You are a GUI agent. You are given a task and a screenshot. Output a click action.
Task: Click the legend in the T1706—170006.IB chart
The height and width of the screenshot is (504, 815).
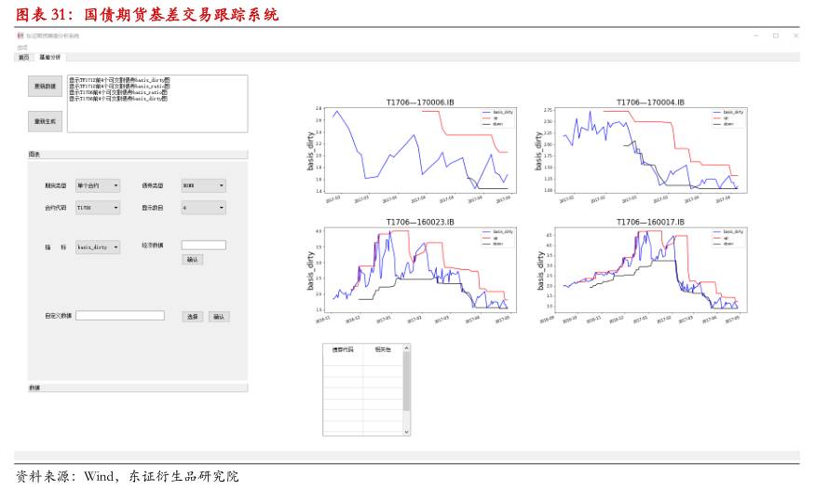tap(497, 118)
